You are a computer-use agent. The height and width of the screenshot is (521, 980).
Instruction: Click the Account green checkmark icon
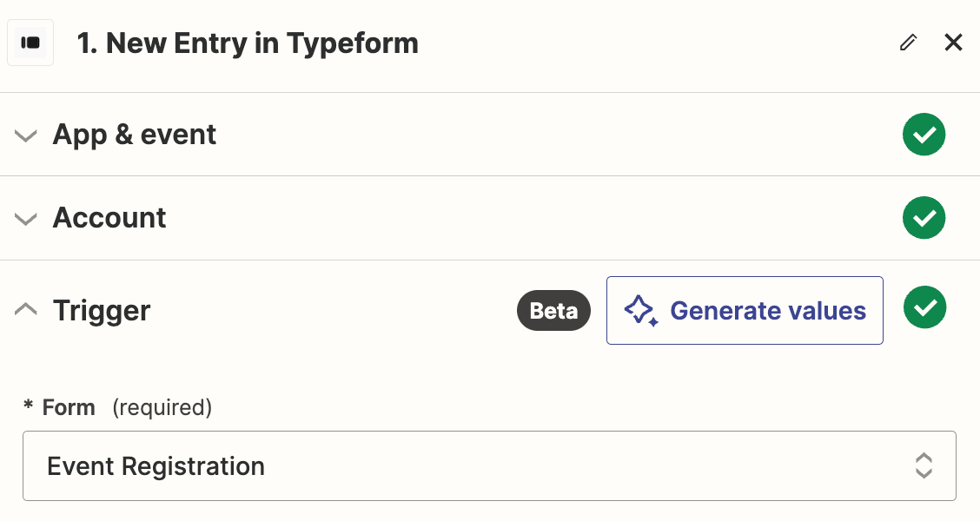(924, 218)
